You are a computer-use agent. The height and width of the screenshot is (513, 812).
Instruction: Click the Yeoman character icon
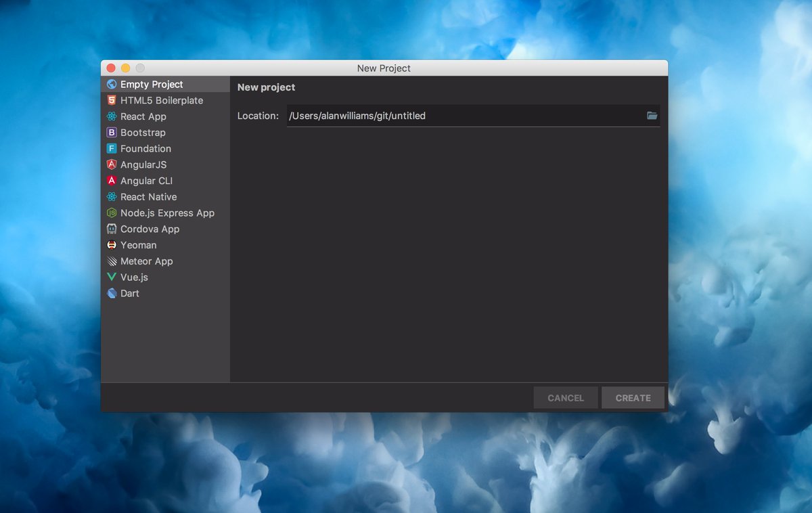pyautogui.click(x=112, y=245)
